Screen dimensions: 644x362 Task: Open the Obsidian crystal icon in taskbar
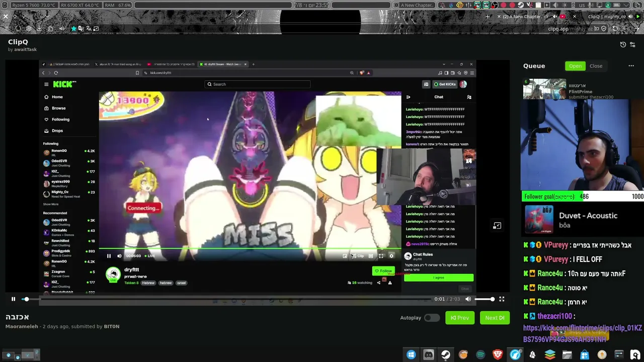(x=532, y=355)
